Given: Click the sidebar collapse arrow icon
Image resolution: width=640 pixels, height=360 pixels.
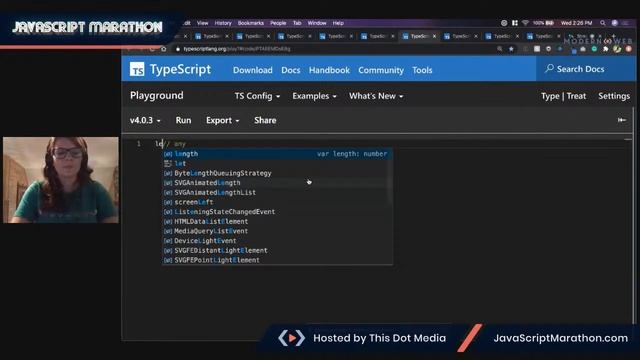Looking at the screenshot, I should tap(622, 120).
